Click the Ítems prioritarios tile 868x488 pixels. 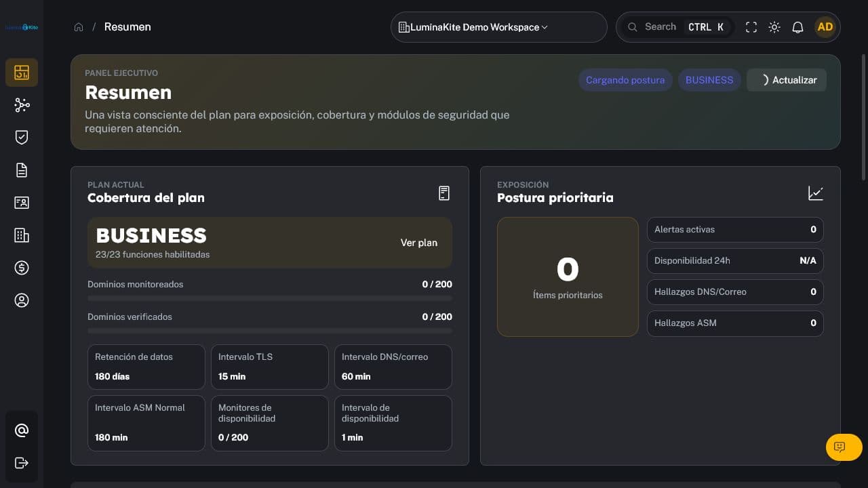(x=568, y=277)
